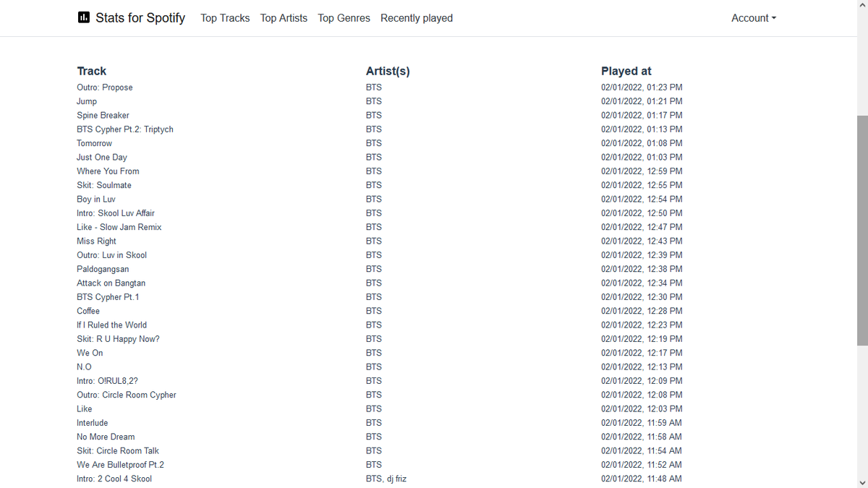Click timestamp '02/01/2022, 01:23 PM'
The width and height of the screenshot is (868, 488).
coord(642,87)
